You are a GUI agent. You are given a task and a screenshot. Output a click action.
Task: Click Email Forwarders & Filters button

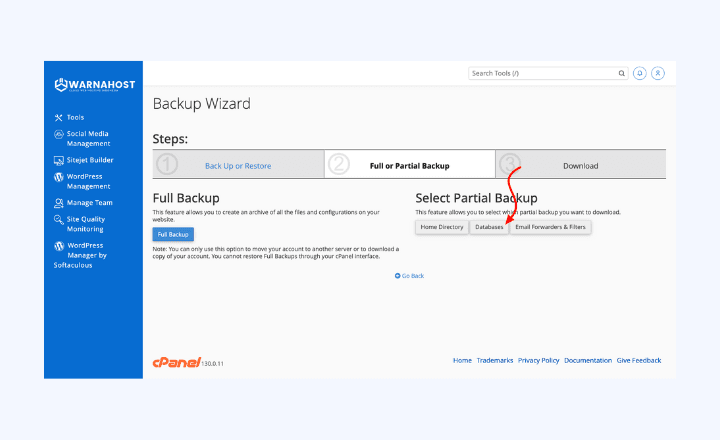tap(551, 227)
